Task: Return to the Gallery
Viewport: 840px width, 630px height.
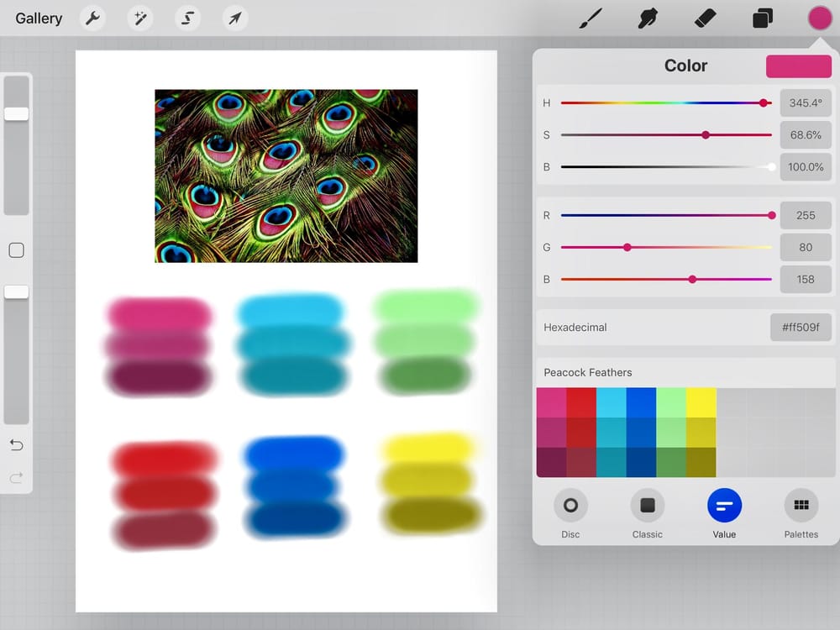Action: (37, 18)
